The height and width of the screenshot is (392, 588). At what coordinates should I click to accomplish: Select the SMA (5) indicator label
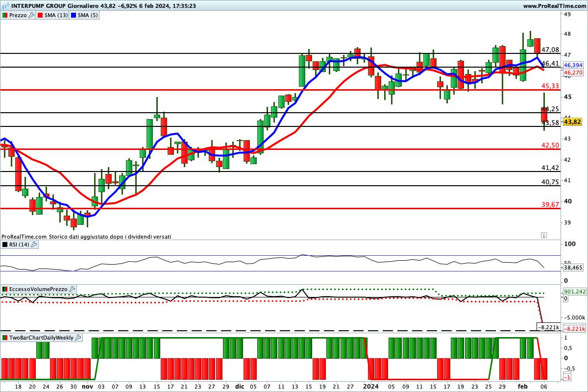[x=88, y=15]
